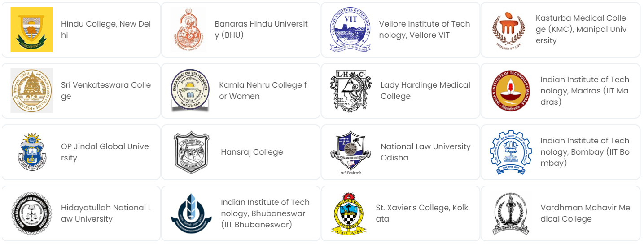Click the National Law University Odisha logo
644x244 pixels.
[x=350, y=153]
